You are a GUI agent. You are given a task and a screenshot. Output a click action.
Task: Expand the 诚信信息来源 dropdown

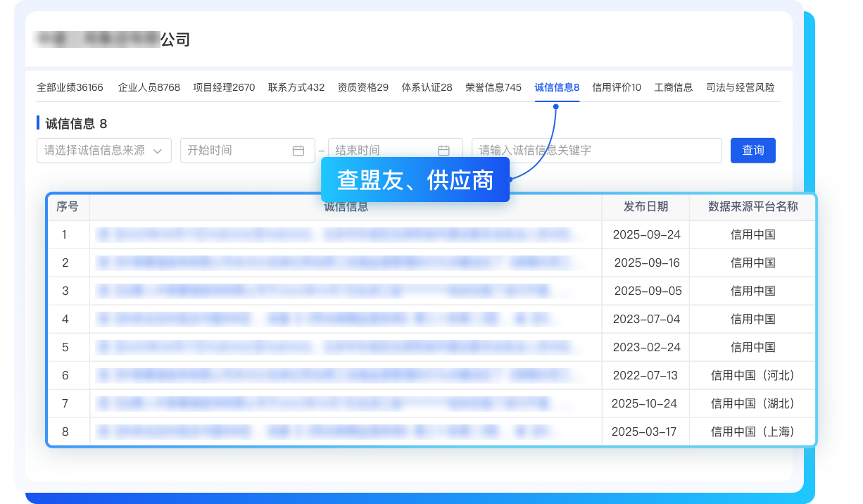pyautogui.click(x=103, y=151)
